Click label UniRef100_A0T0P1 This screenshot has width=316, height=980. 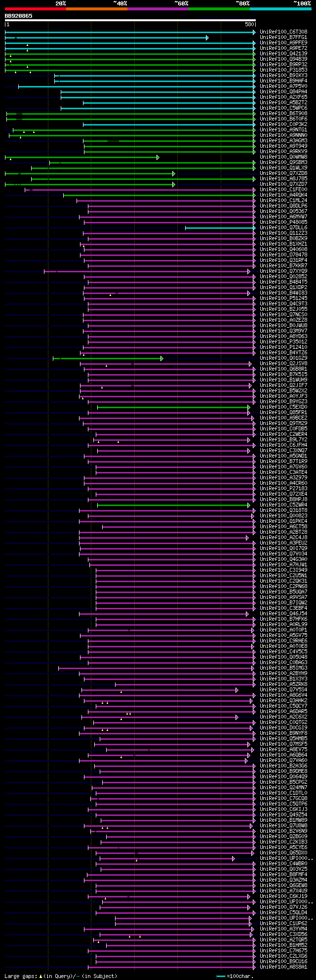[283, 630]
